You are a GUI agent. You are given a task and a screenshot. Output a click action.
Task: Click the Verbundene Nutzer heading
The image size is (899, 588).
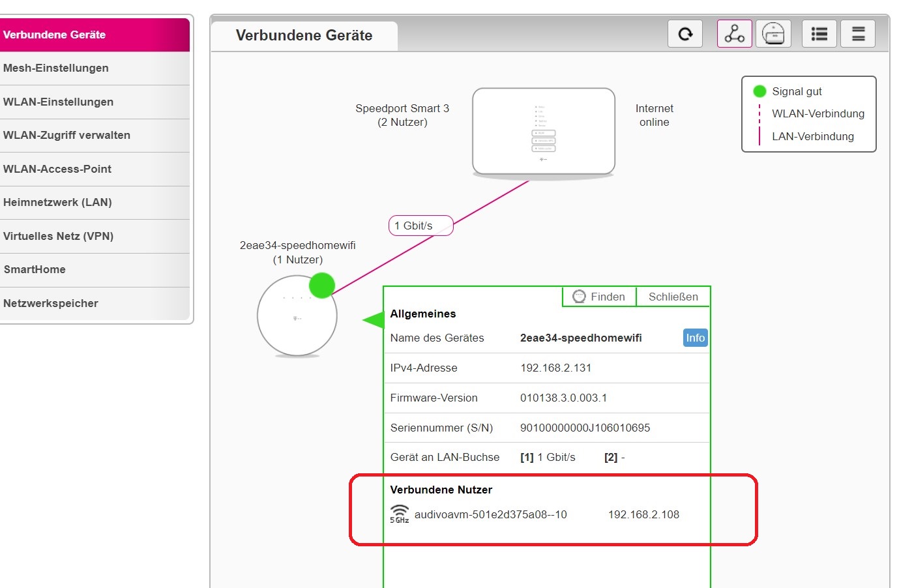441,490
